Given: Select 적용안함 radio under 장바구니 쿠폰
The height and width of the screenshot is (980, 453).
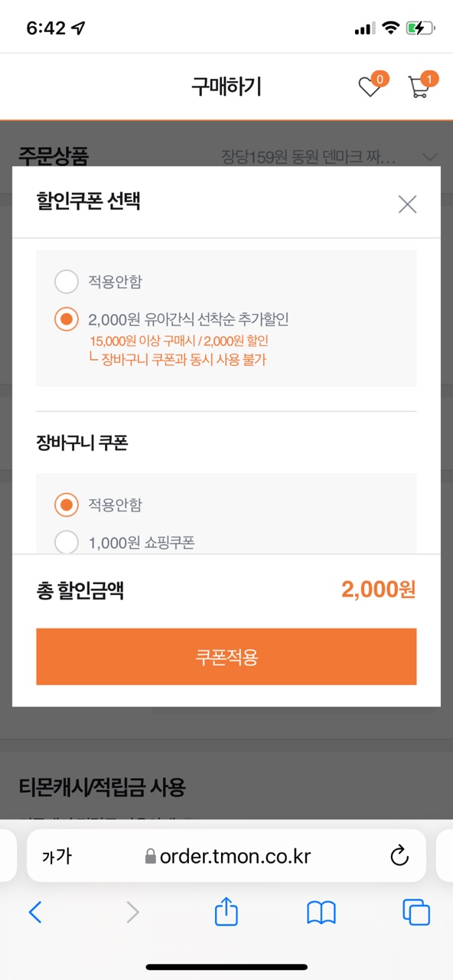Looking at the screenshot, I should click(67, 505).
